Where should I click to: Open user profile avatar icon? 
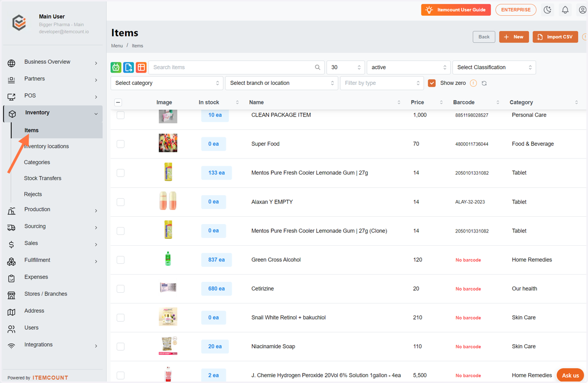(583, 10)
